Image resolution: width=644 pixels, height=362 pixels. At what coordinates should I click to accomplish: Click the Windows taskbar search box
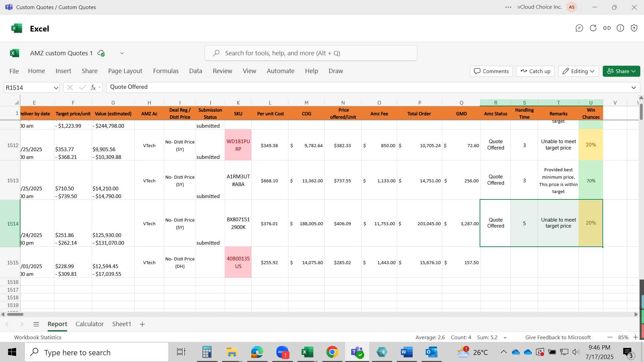[x=97, y=352]
